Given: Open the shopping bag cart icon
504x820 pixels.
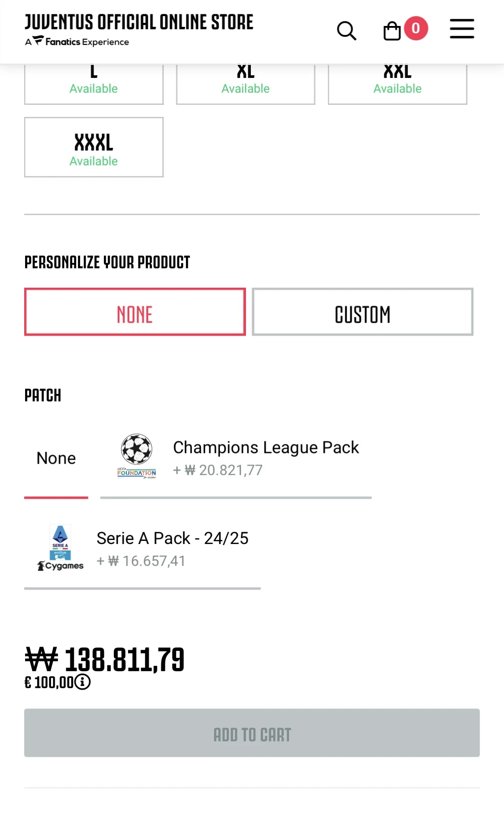Looking at the screenshot, I should 392,31.
